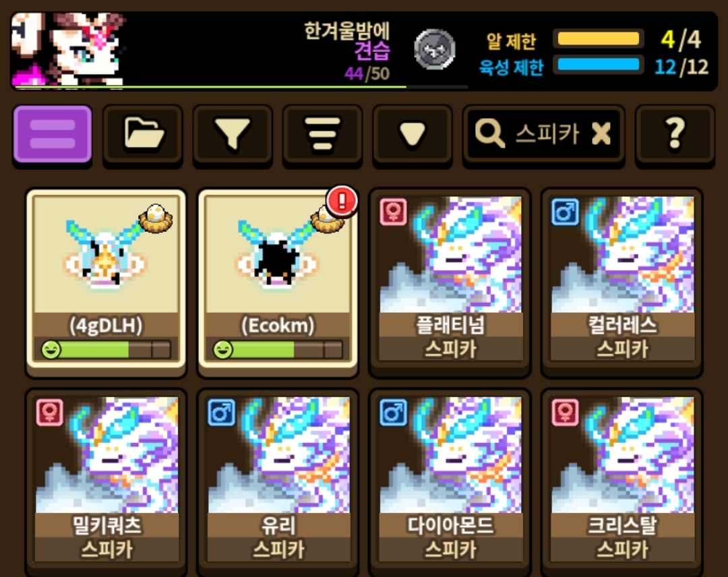Click the red alert badge on Ecokm
728x577 pixels.
click(342, 202)
